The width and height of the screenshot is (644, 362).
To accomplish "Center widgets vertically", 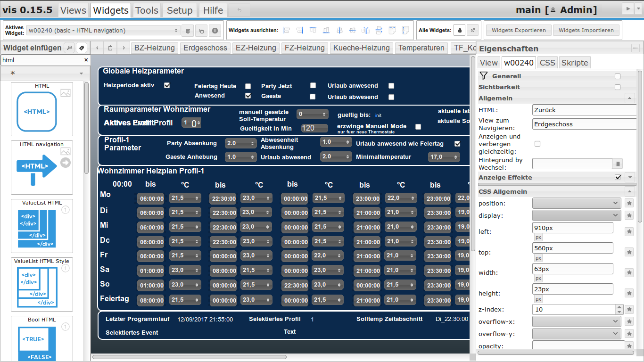I will pyautogui.click(x=353, y=30).
